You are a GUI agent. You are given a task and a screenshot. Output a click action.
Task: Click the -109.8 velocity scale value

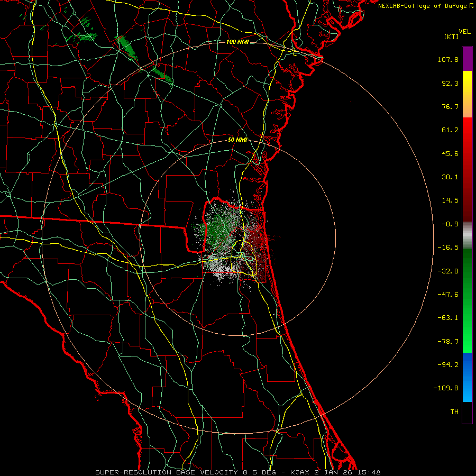tap(446, 388)
